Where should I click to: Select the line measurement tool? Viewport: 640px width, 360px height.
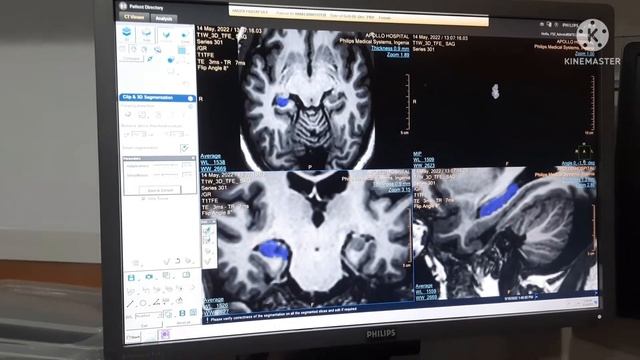pos(130,304)
